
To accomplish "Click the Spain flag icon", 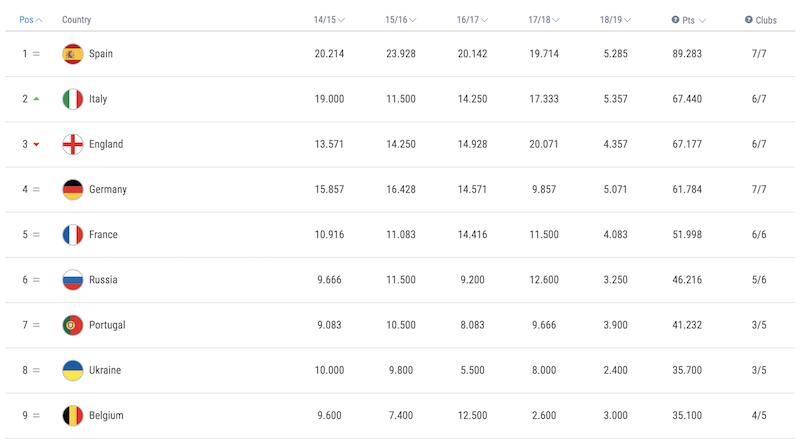I will (72, 54).
